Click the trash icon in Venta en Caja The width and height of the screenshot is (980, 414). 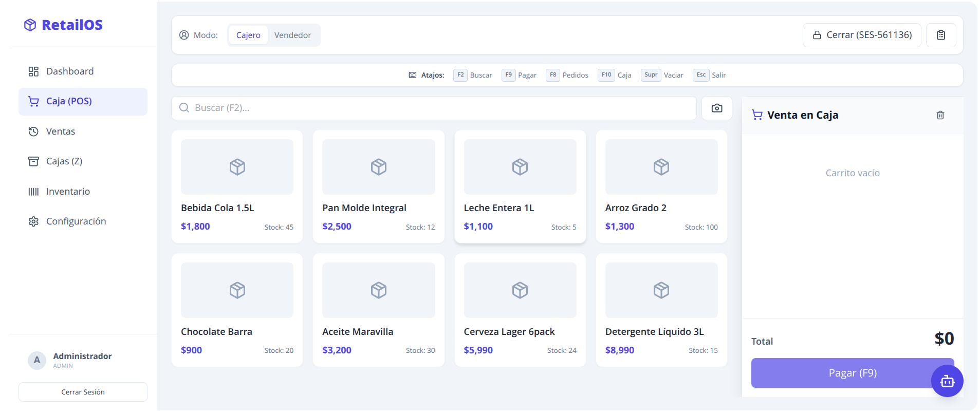tap(940, 115)
